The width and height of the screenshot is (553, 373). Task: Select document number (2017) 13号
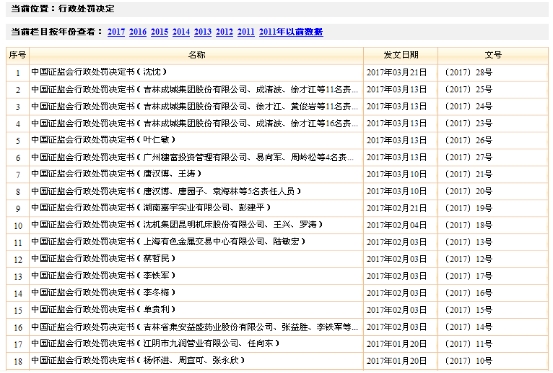[468, 242]
